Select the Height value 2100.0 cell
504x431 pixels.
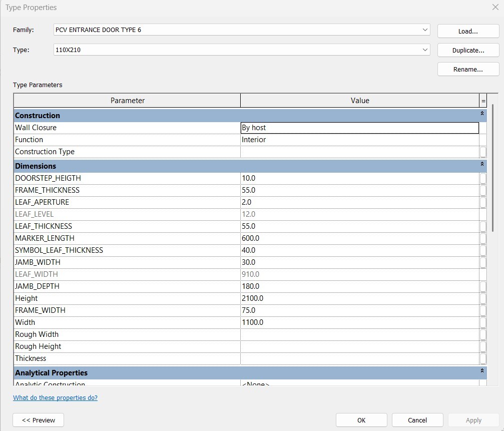pyautogui.click(x=359, y=298)
